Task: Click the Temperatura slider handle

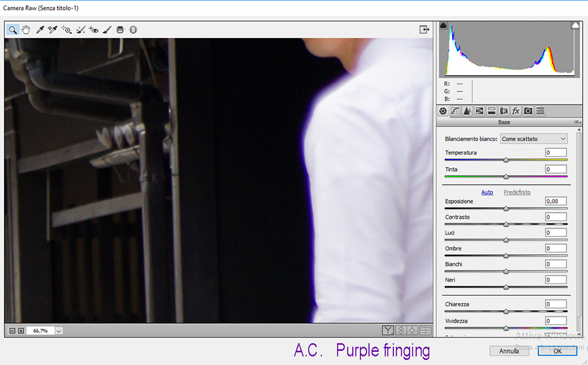Action: click(506, 160)
